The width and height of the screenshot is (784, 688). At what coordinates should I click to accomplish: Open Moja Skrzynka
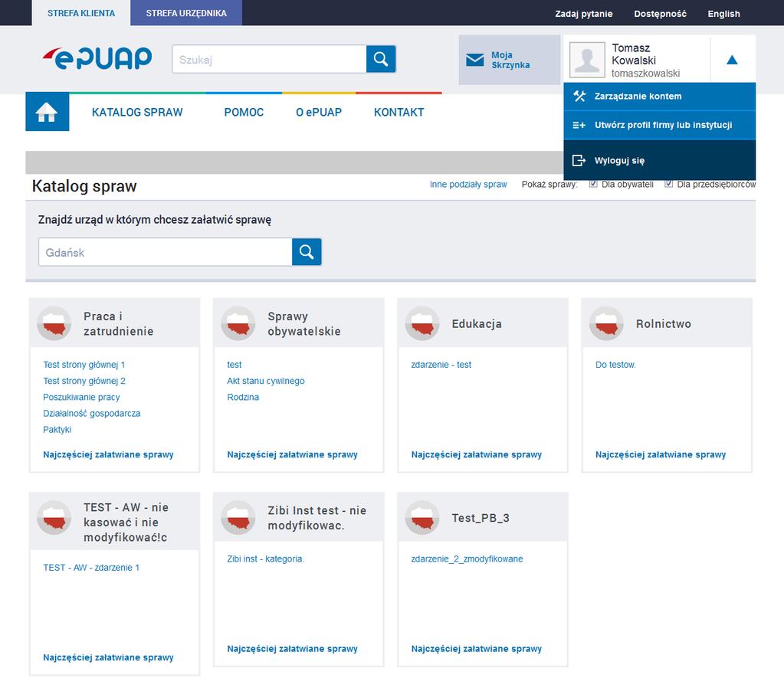(510, 60)
